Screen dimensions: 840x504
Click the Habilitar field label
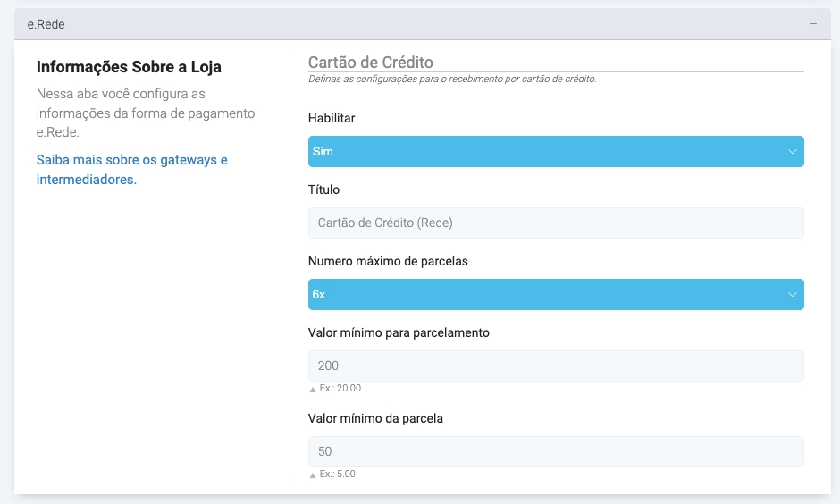(332, 118)
